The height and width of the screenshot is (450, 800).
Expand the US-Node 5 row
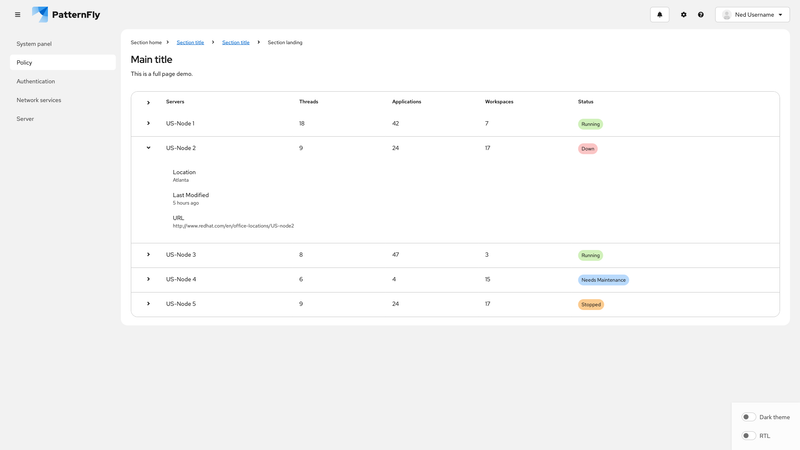pyautogui.click(x=148, y=304)
